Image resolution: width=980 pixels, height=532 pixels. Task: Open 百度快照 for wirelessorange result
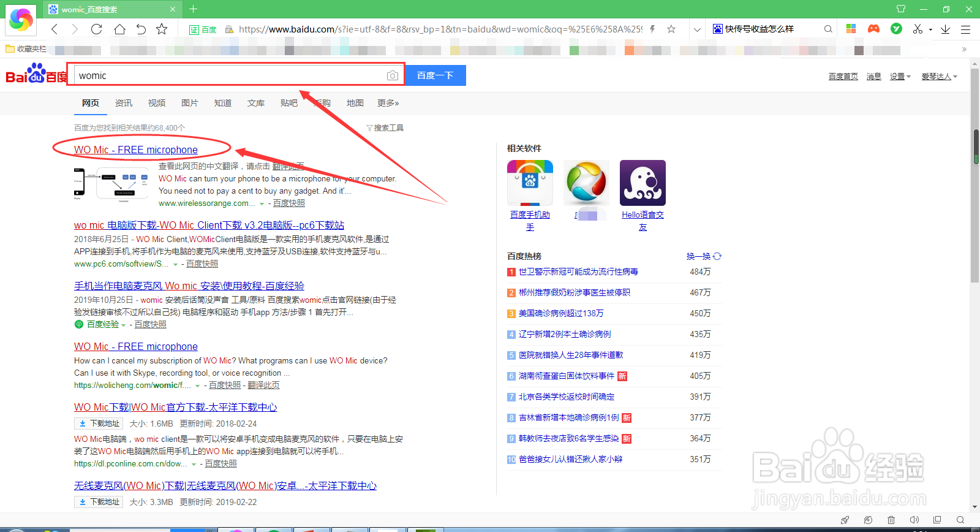tap(289, 203)
